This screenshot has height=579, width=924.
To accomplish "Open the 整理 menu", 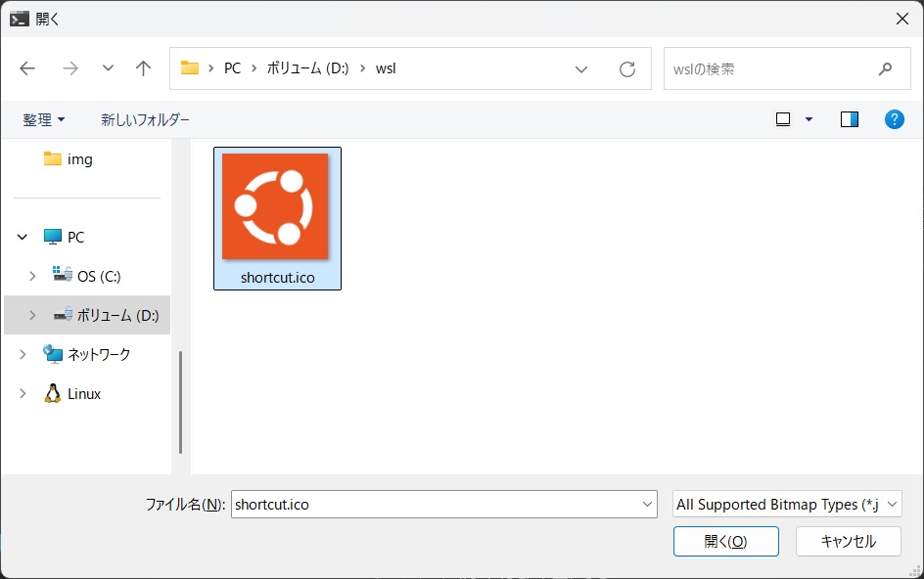I will click(44, 119).
